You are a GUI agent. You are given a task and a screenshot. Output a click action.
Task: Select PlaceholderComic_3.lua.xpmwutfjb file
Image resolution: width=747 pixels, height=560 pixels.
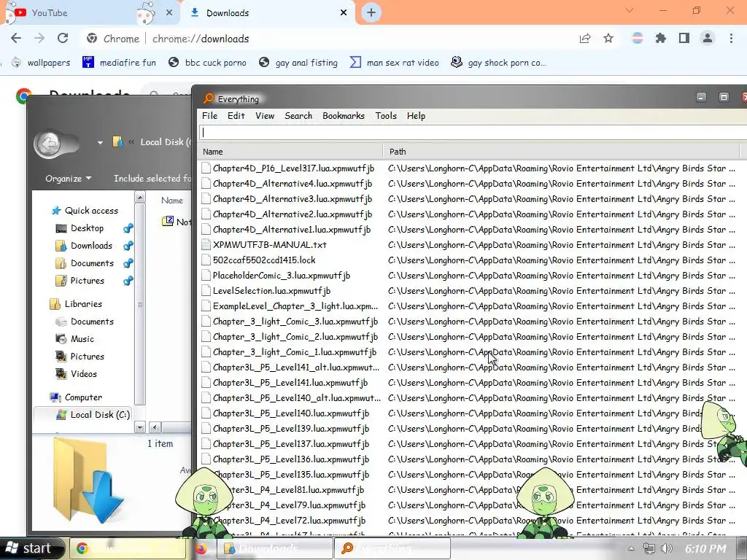point(281,275)
